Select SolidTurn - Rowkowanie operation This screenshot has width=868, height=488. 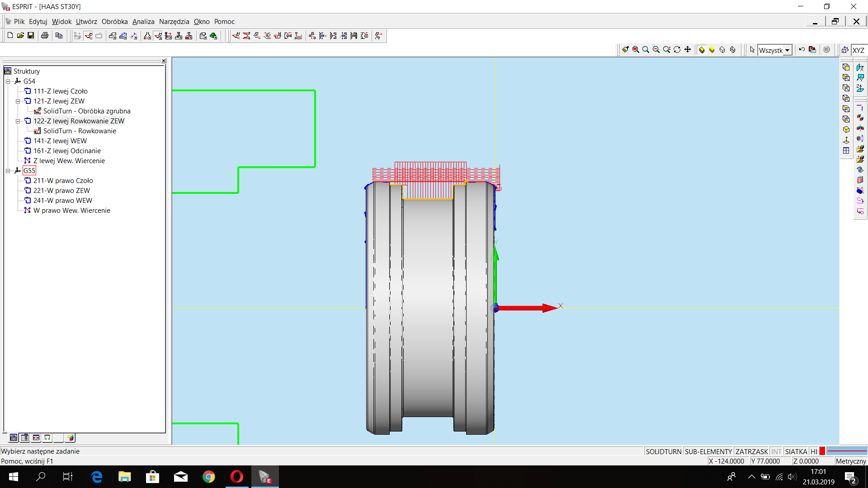click(x=80, y=131)
